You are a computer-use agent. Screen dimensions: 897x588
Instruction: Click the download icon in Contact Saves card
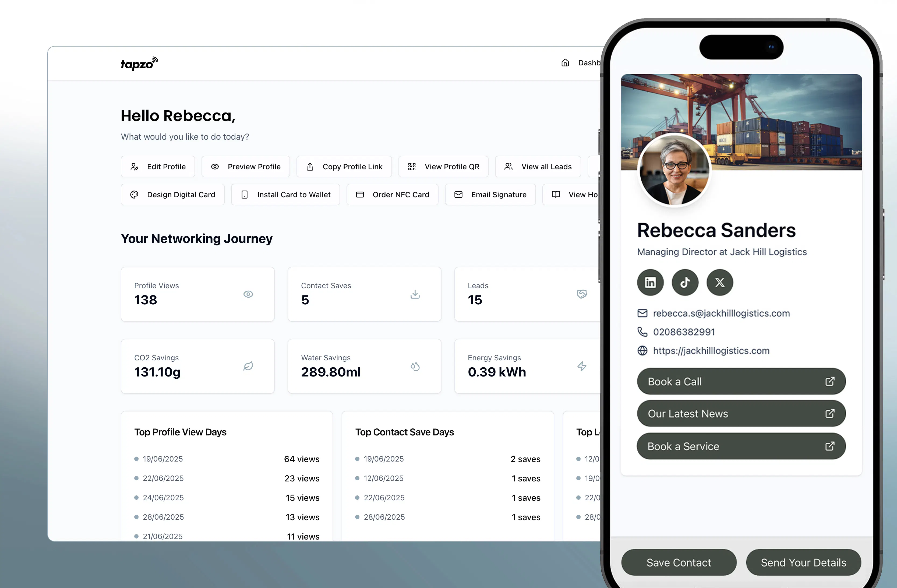tap(415, 294)
